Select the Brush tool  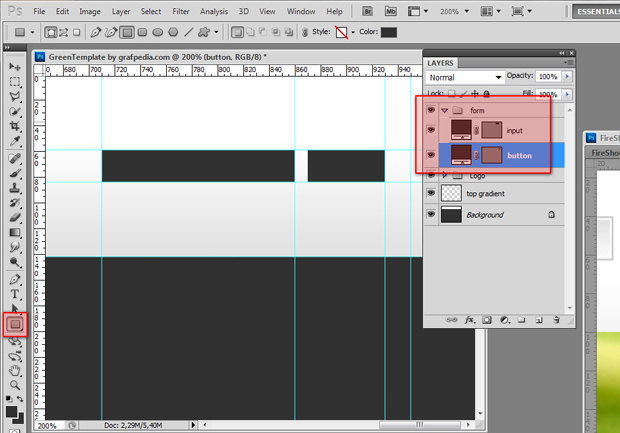pyautogui.click(x=15, y=173)
